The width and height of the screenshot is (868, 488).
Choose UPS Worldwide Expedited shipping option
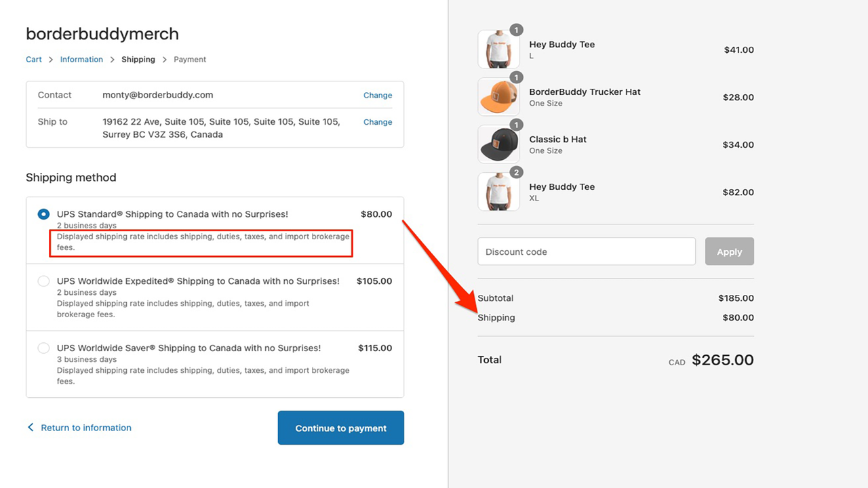pyautogui.click(x=44, y=281)
